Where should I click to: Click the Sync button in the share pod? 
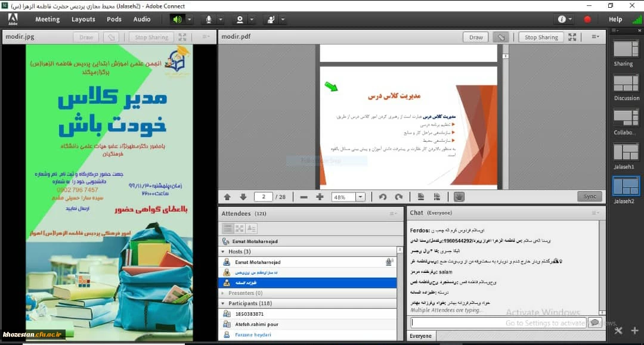[x=589, y=197]
